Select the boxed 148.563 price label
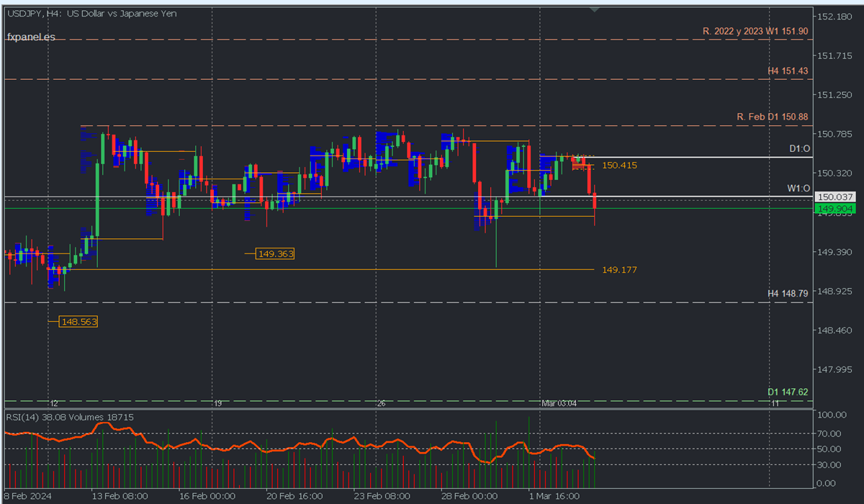This screenshot has height=504, width=864. (x=78, y=322)
